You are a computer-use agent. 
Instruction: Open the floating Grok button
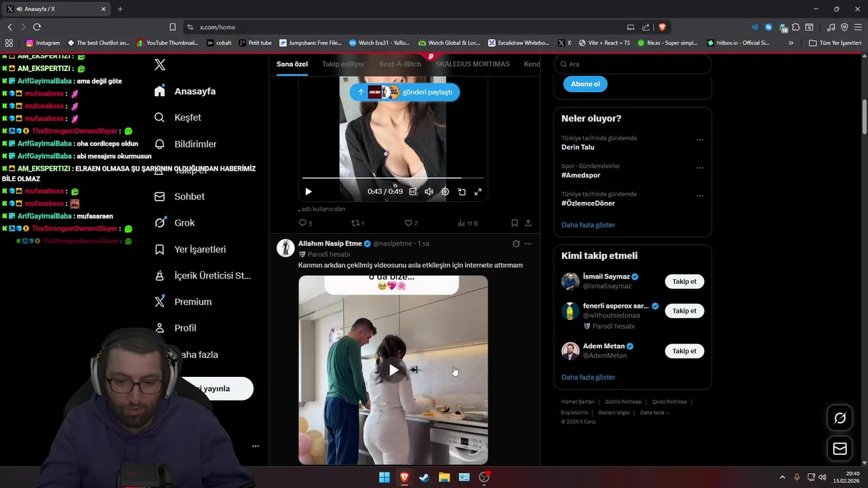coord(840,418)
